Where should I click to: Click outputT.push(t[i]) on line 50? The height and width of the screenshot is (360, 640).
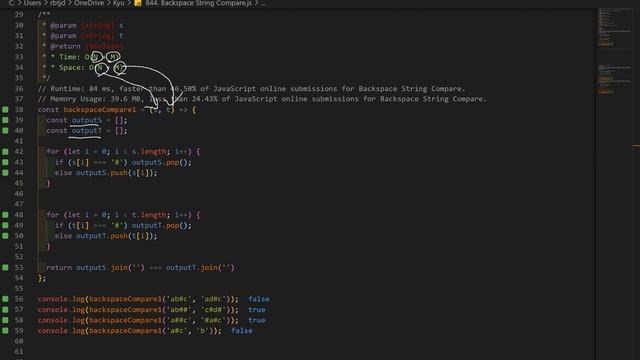(x=116, y=236)
